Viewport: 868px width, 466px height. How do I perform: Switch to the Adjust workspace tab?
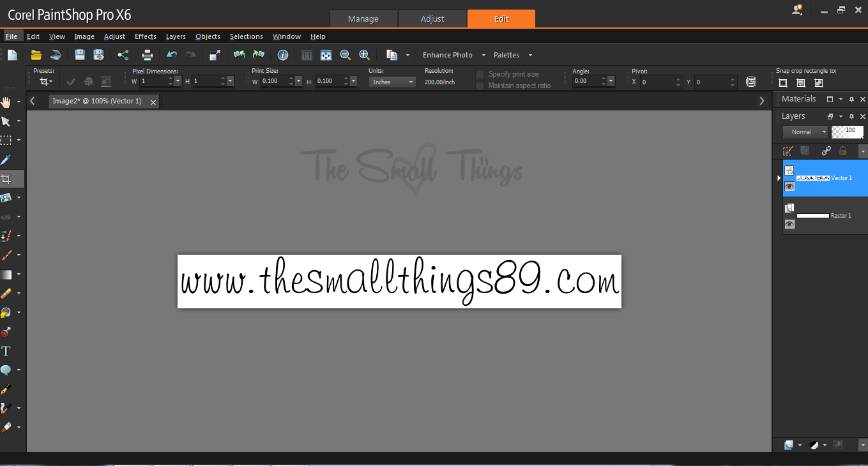433,19
